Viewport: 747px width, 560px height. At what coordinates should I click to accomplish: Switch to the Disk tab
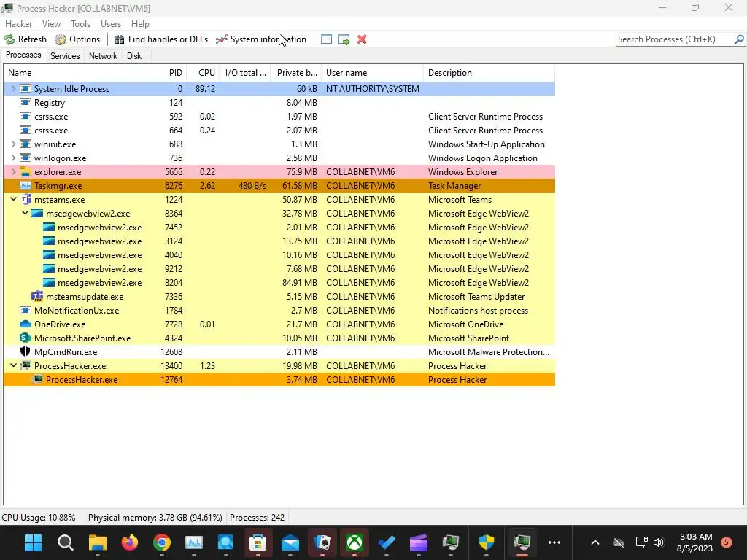(x=134, y=56)
